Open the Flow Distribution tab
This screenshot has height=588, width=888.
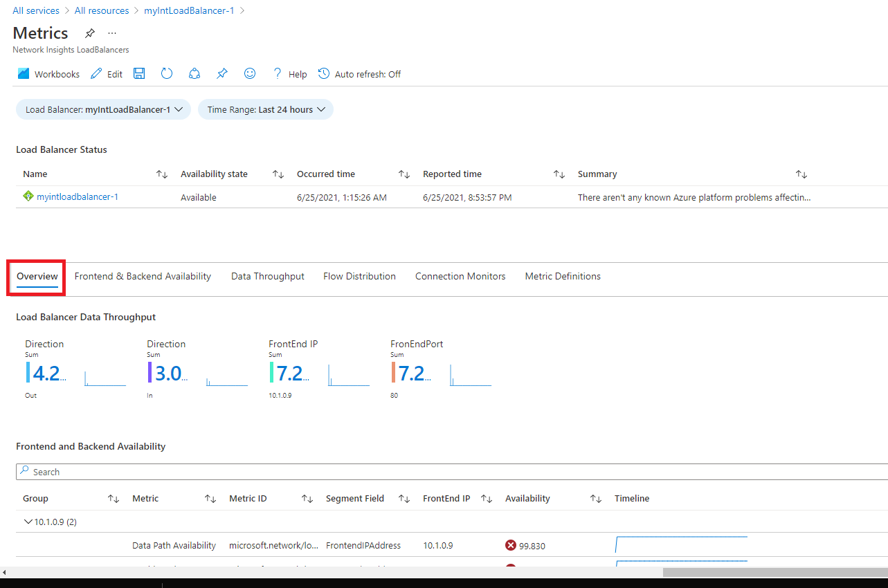tap(359, 276)
